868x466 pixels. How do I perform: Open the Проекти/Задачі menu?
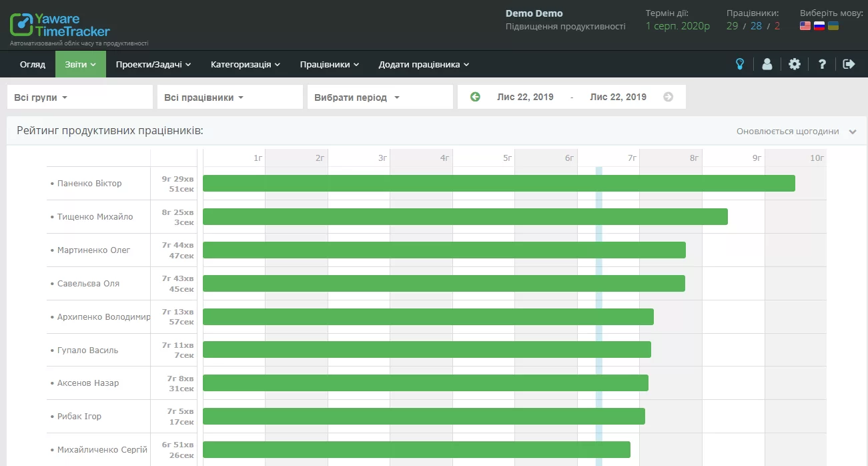click(153, 65)
